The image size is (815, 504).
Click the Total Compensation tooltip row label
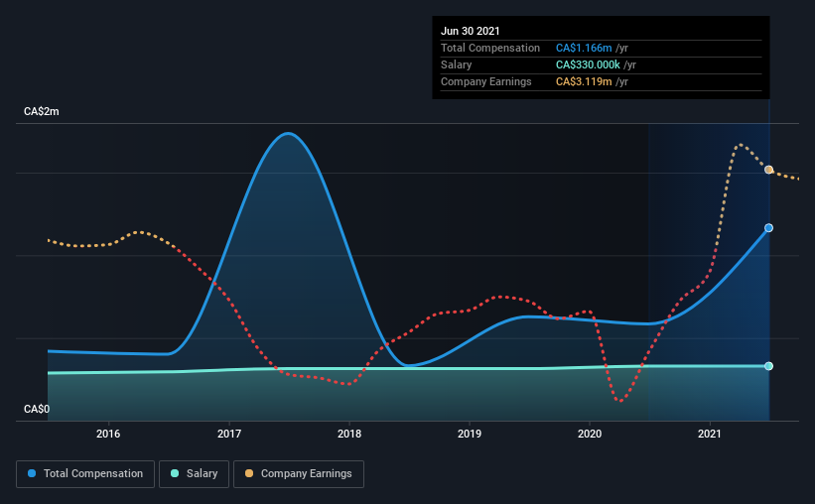[x=490, y=48]
